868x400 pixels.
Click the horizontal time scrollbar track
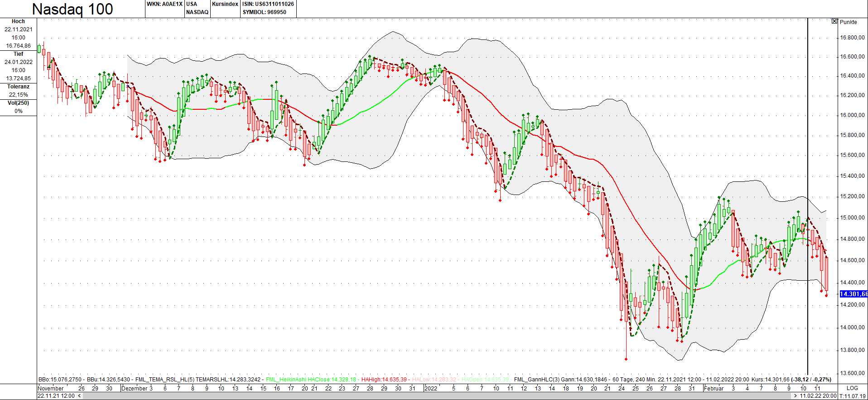click(x=437, y=396)
